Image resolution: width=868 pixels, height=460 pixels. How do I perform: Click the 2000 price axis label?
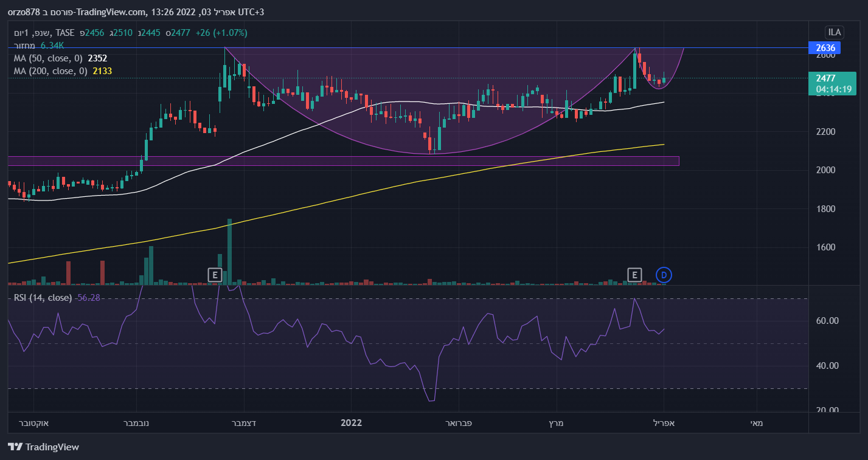pyautogui.click(x=825, y=170)
